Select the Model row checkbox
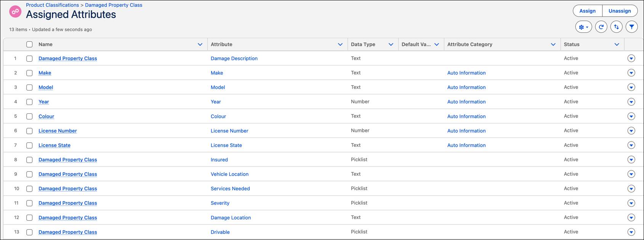The height and width of the screenshot is (240, 644). (x=29, y=87)
